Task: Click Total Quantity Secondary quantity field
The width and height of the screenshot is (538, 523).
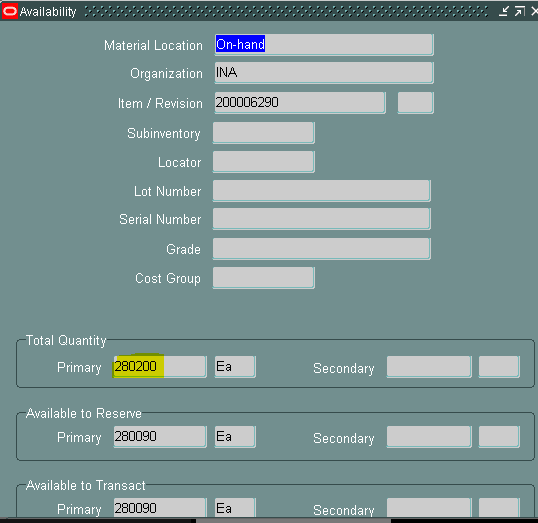Action: point(429,367)
